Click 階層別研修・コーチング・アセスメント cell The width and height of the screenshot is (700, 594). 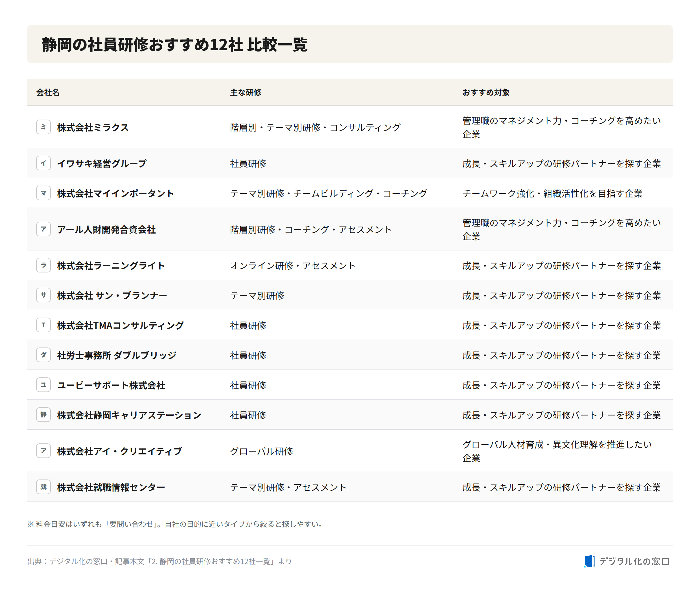coord(311,229)
